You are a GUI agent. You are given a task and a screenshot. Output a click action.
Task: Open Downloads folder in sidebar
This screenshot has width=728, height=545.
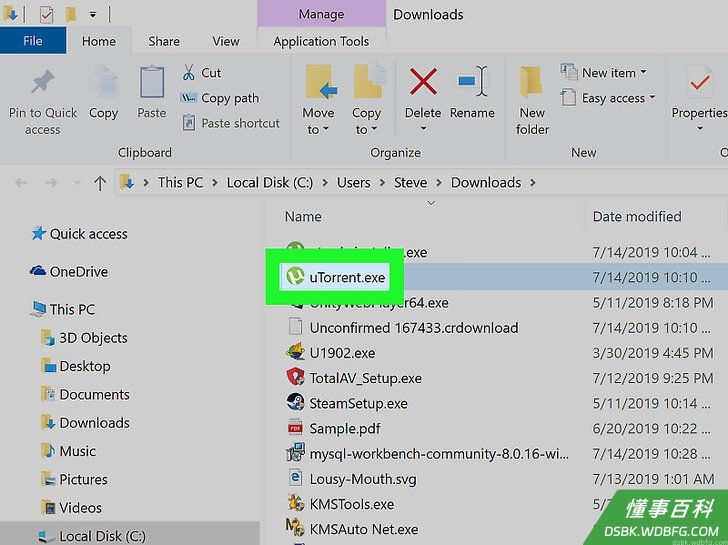[85, 422]
